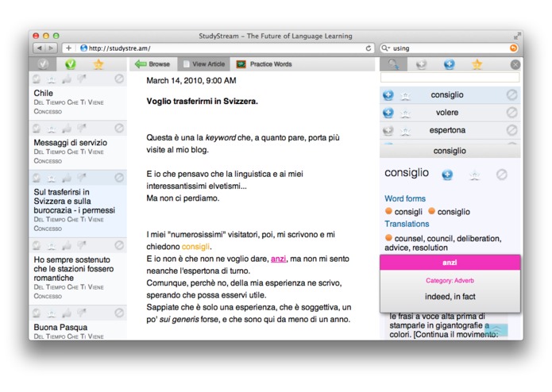Thumbs up the Sul trasferirsi in Svizzera article
The image size is (552, 392).
(x=67, y=179)
